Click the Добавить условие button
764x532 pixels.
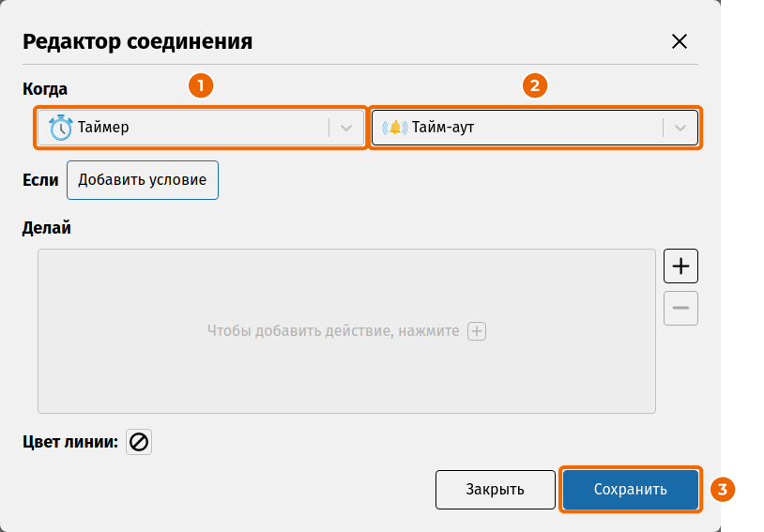[x=143, y=180]
